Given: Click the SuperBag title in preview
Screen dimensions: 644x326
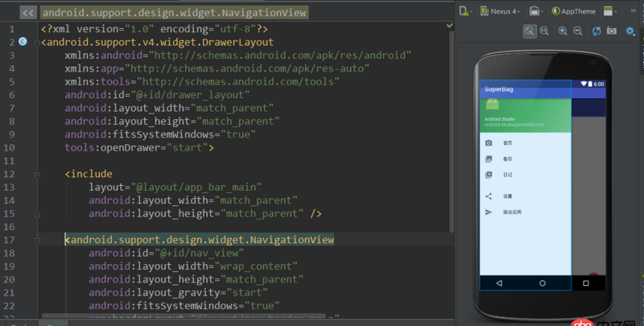Looking at the screenshot, I should click(x=498, y=89).
